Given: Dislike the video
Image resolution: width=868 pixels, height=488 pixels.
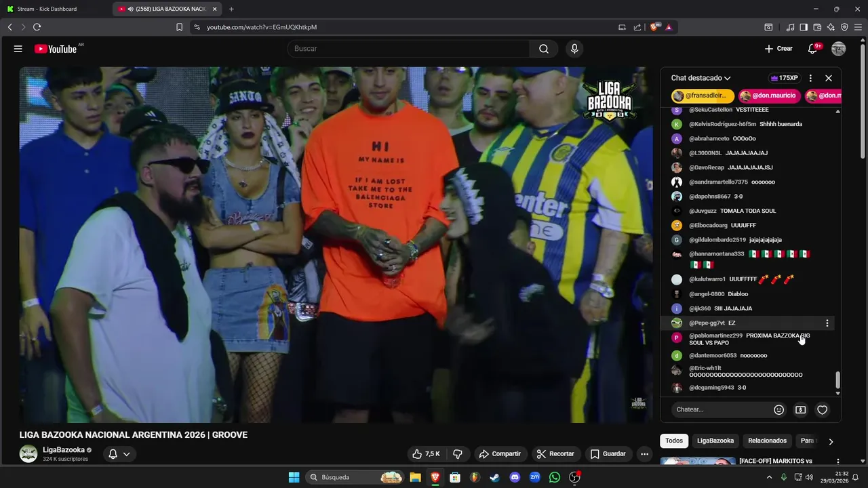Looking at the screenshot, I should (458, 454).
